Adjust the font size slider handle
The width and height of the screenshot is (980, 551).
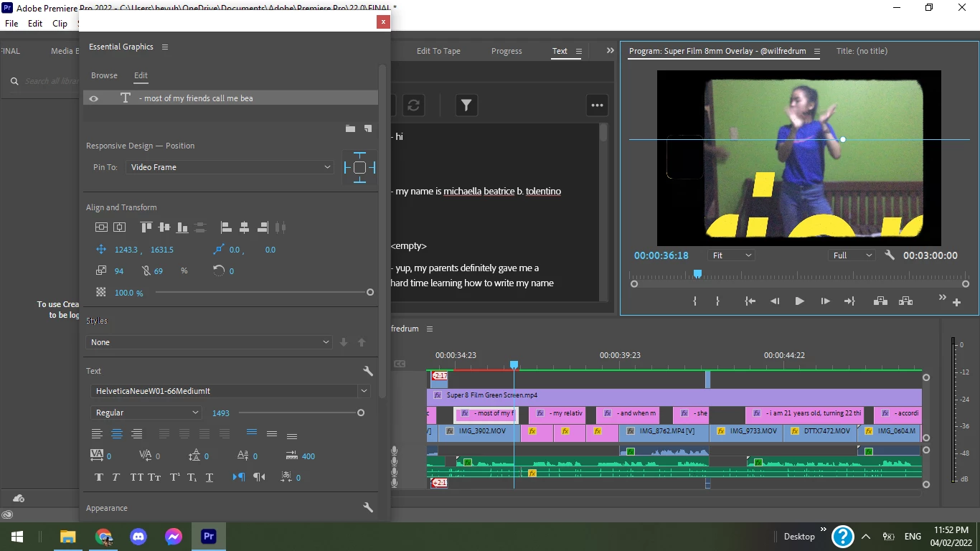[361, 413]
